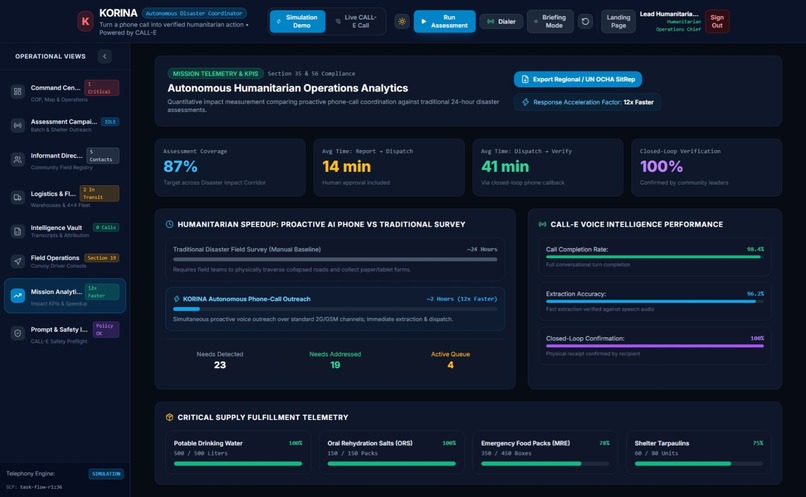Select the Simulation Demo mode
The height and width of the screenshot is (497, 806).
tap(297, 21)
